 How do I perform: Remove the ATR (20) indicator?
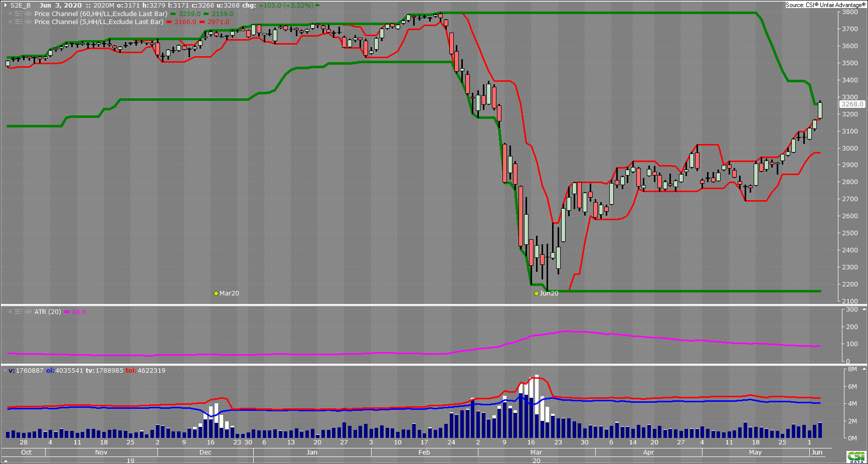pyautogui.click(x=10, y=312)
